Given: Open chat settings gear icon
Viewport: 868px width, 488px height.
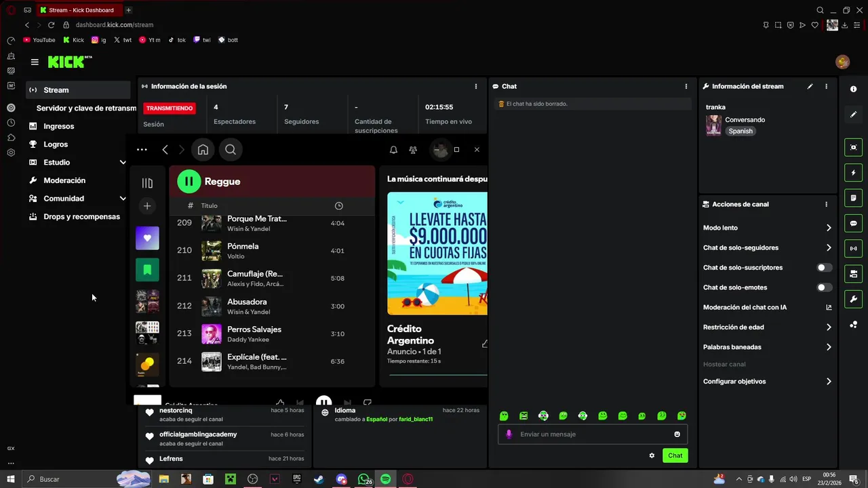Looking at the screenshot, I should click(x=652, y=455).
